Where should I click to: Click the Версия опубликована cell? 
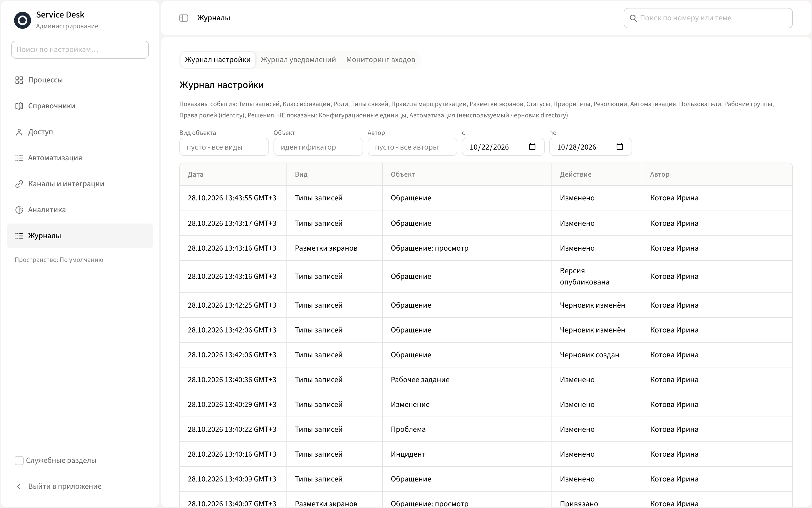(597, 277)
